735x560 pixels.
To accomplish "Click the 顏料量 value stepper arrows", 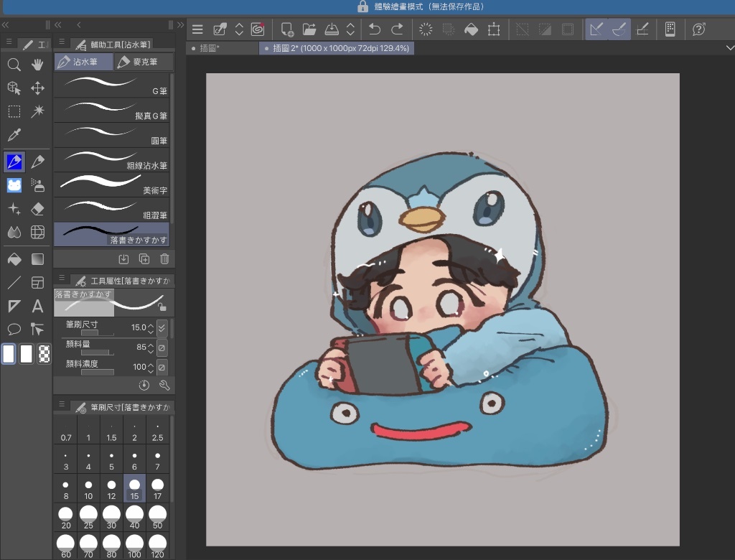I will 151,347.
